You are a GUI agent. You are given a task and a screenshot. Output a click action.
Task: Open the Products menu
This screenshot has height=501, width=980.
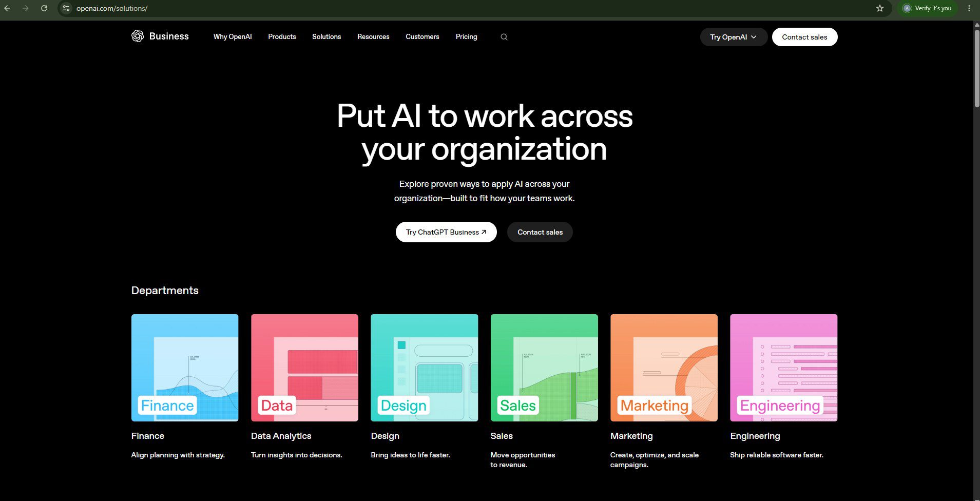coord(282,37)
